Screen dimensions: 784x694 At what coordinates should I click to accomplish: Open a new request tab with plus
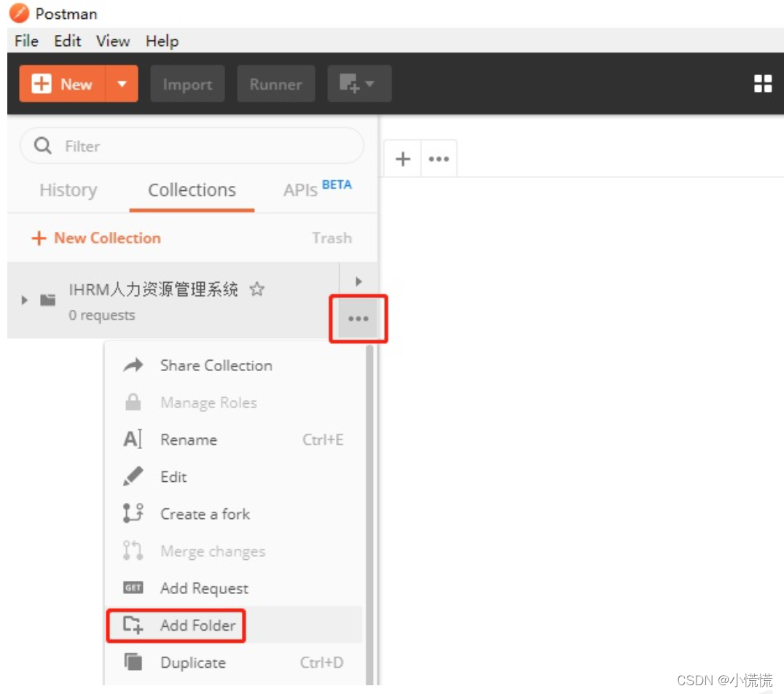402,159
